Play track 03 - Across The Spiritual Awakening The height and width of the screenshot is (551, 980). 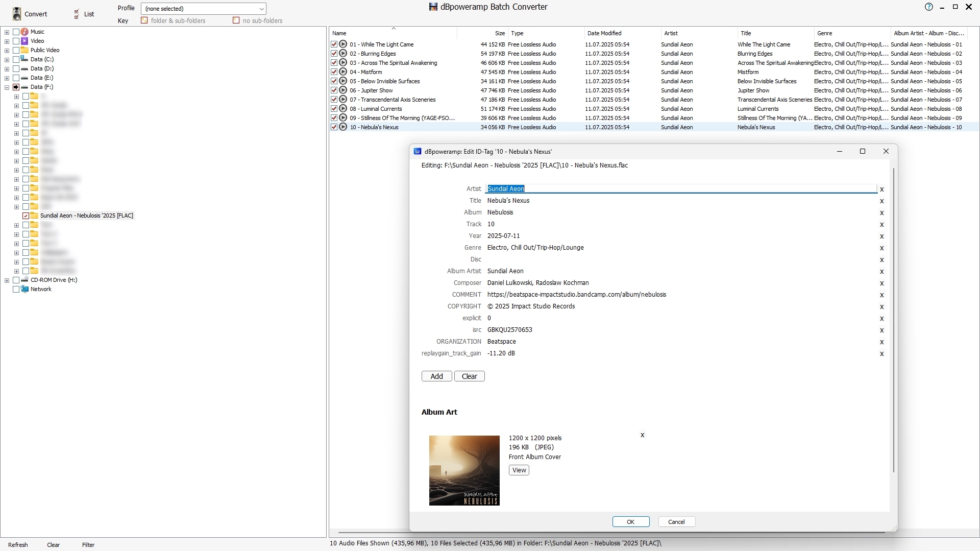pos(344,63)
